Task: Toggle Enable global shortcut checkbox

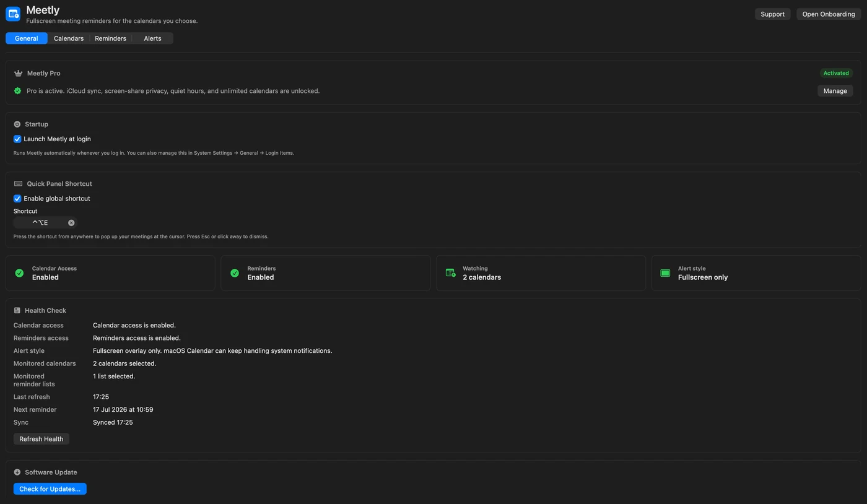Action: pyautogui.click(x=17, y=199)
